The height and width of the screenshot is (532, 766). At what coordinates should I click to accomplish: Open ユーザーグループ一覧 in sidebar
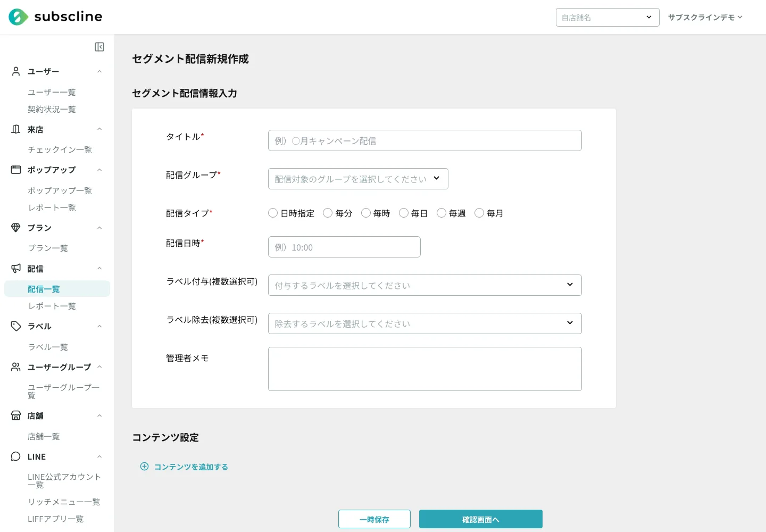(x=64, y=391)
